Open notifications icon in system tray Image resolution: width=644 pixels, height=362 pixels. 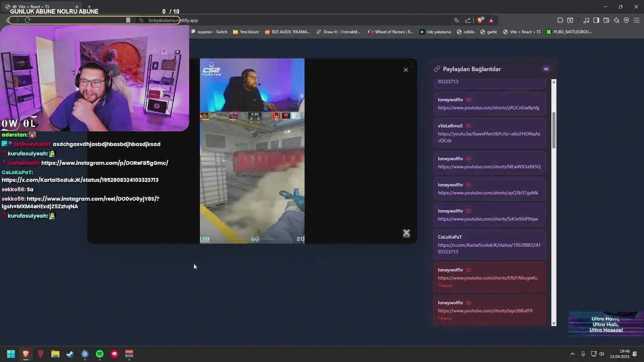point(635,354)
